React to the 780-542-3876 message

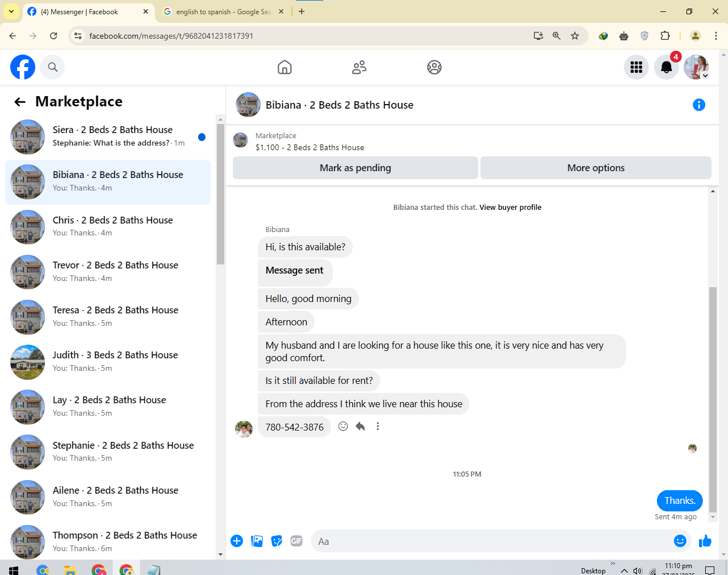[x=343, y=426]
